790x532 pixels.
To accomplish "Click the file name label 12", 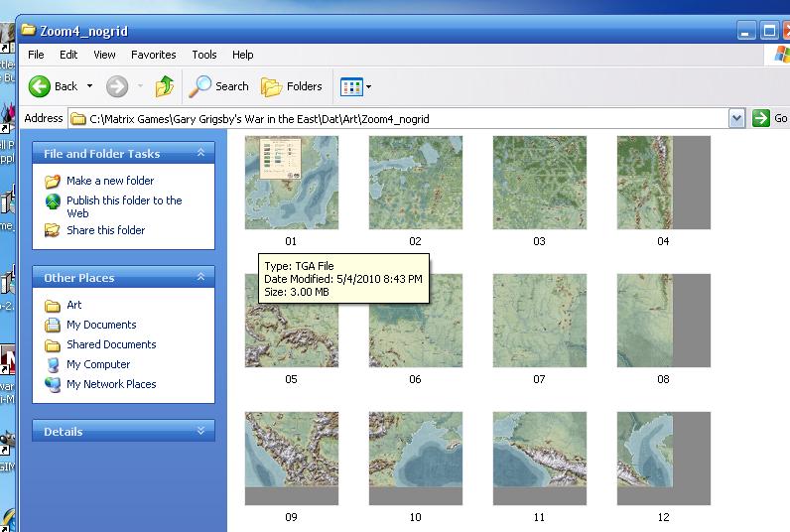I will 663,517.
